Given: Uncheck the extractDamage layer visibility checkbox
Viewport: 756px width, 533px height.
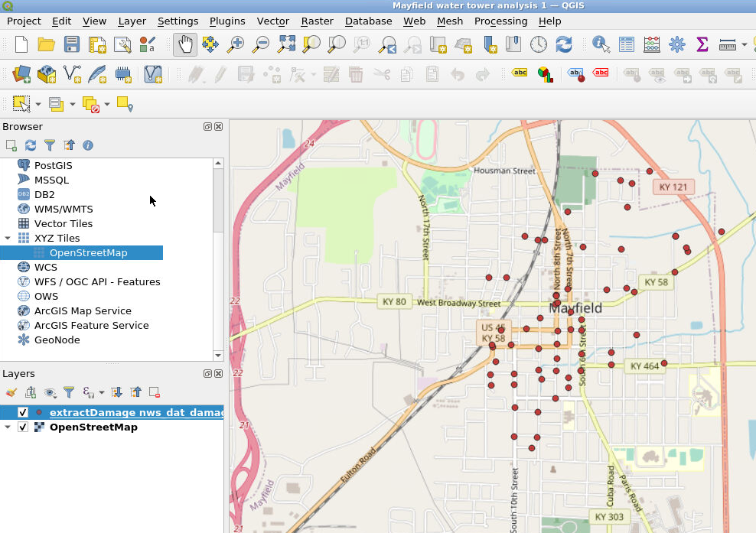Looking at the screenshot, I should point(23,413).
